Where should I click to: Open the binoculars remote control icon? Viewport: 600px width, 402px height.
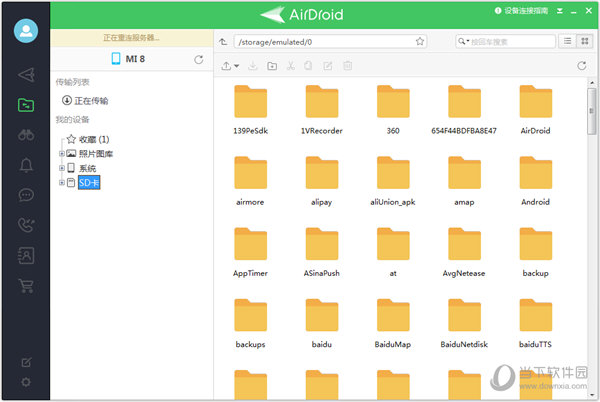pyautogui.click(x=26, y=135)
